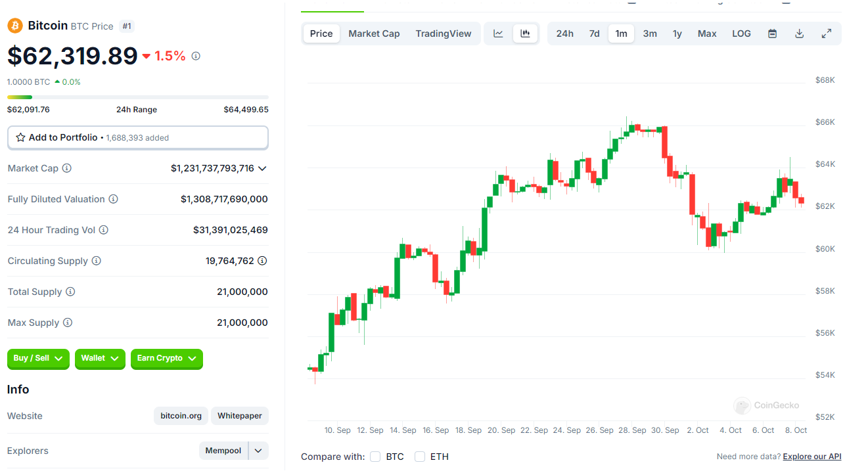
Task: Click the Add to Portfolio button
Action: (138, 137)
